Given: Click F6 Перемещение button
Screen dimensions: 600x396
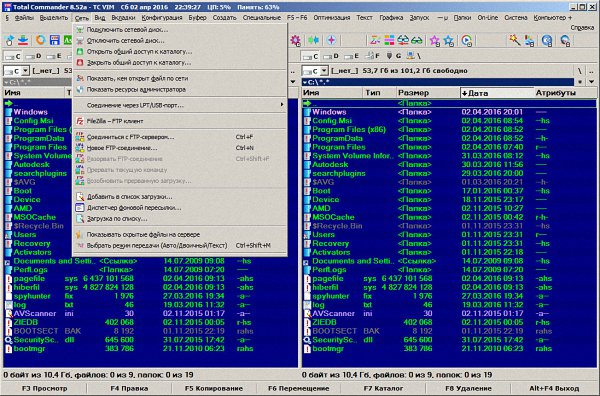Looking at the screenshot, I should pos(298,388).
